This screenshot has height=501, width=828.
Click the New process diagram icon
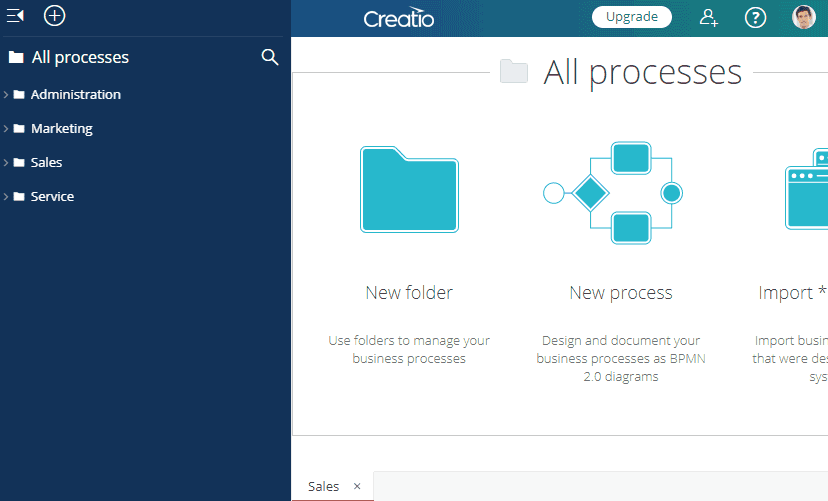point(613,193)
